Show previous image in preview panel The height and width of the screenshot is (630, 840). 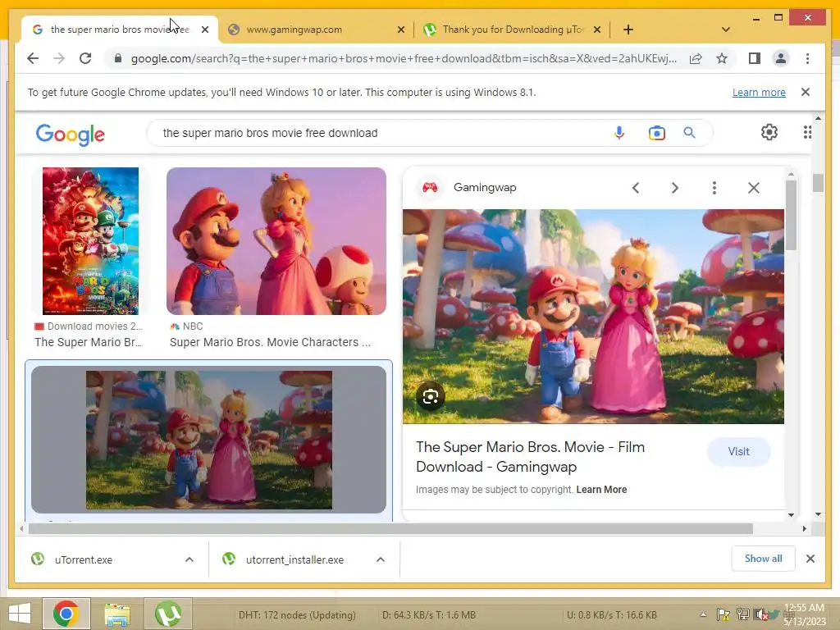point(636,188)
